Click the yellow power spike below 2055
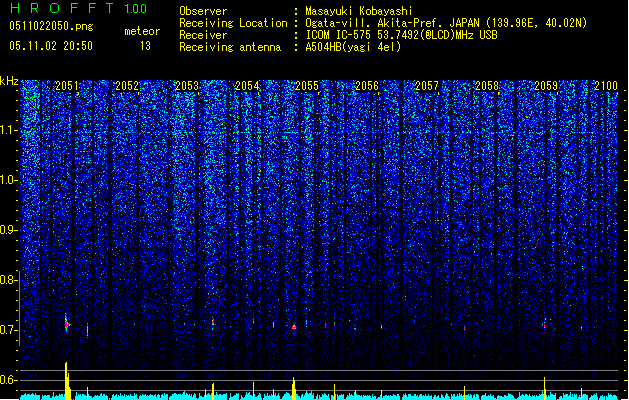 [x=294, y=388]
